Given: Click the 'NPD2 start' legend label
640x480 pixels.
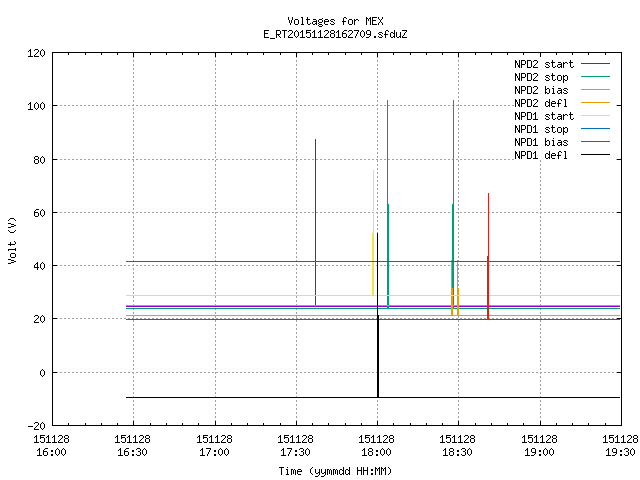Looking at the screenshot, I should (544, 64).
